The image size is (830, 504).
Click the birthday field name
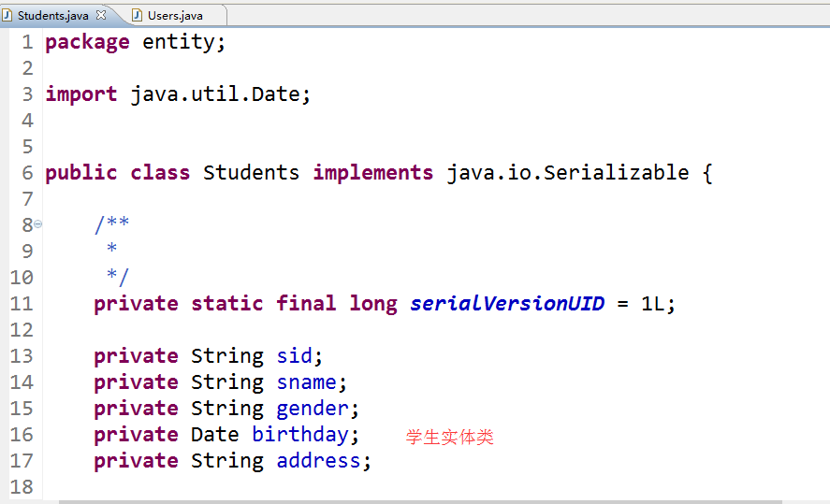click(x=299, y=435)
